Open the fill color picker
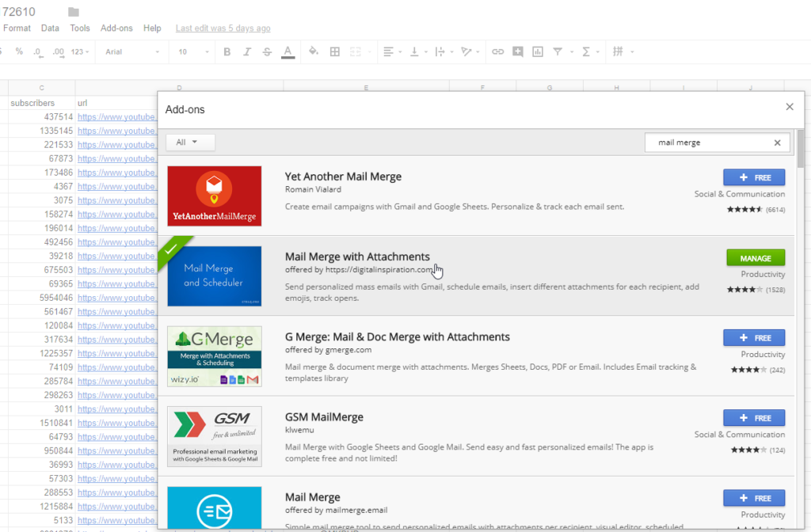Viewport: 811px width, 532px height. point(313,52)
